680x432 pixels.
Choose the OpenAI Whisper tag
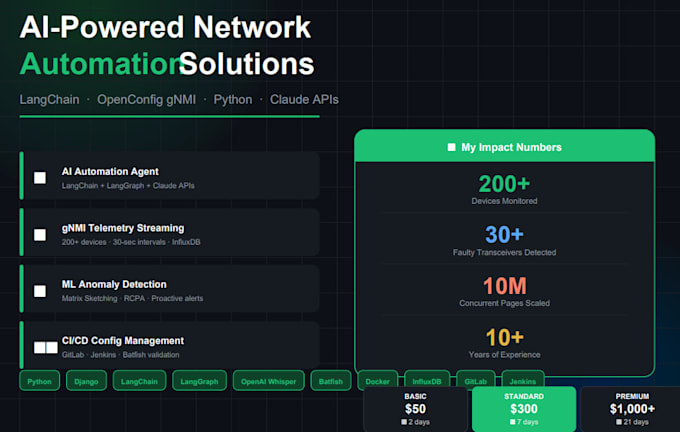coord(268,381)
